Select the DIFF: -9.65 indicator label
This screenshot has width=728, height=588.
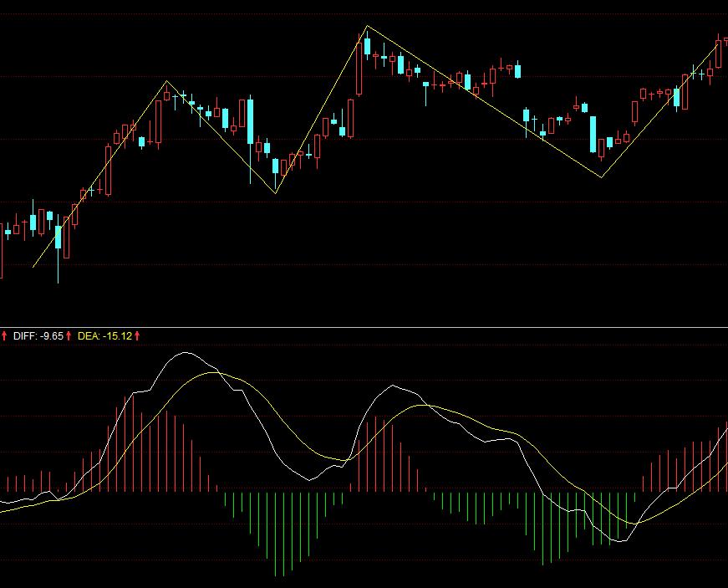point(38,335)
